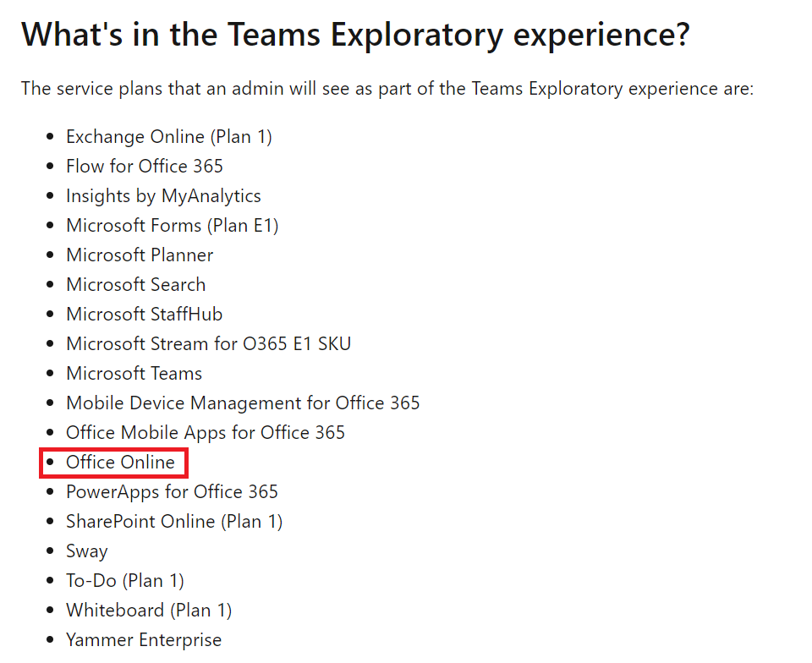Select the Exchange Online (Plan 1) item
Image resolution: width=812 pixels, height=663 pixels.
coord(169,137)
